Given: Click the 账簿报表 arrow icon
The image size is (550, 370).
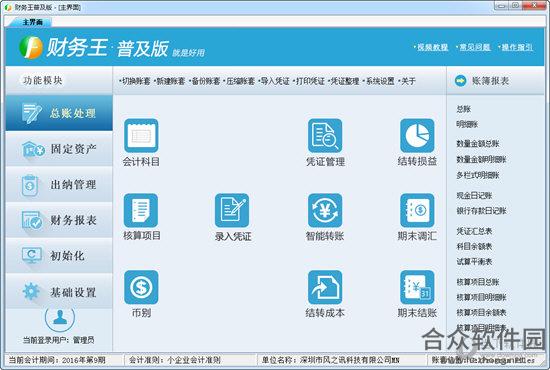Looking at the screenshot, I should [460, 81].
